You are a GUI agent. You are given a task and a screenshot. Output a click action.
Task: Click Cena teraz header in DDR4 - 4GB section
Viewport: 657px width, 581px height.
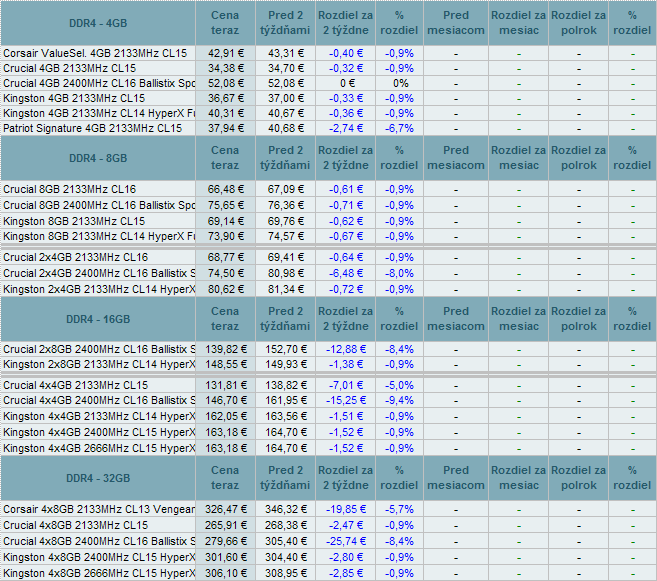[x=226, y=23]
